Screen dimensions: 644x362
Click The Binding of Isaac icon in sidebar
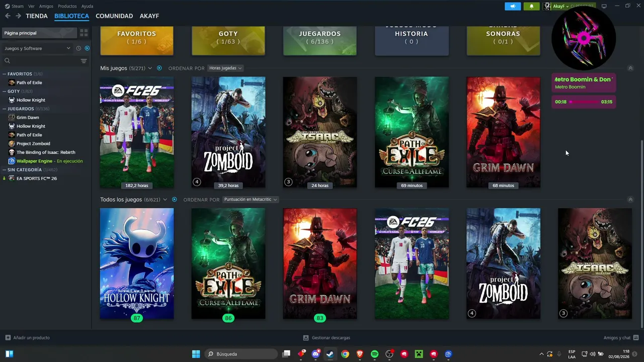click(x=12, y=152)
